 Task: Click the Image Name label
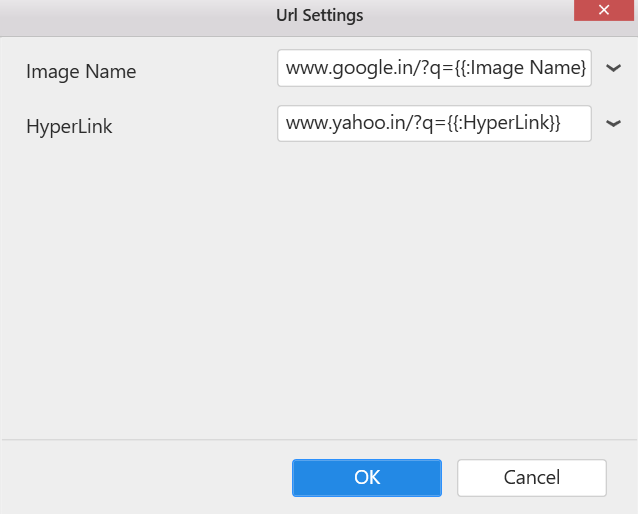(x=81, y=72)
